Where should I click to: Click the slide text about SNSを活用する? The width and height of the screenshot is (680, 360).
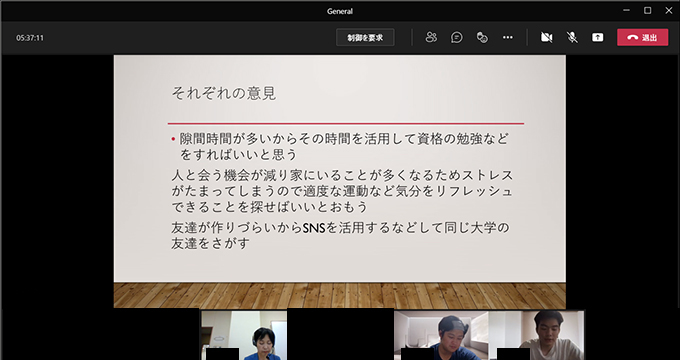click(341, 236)
